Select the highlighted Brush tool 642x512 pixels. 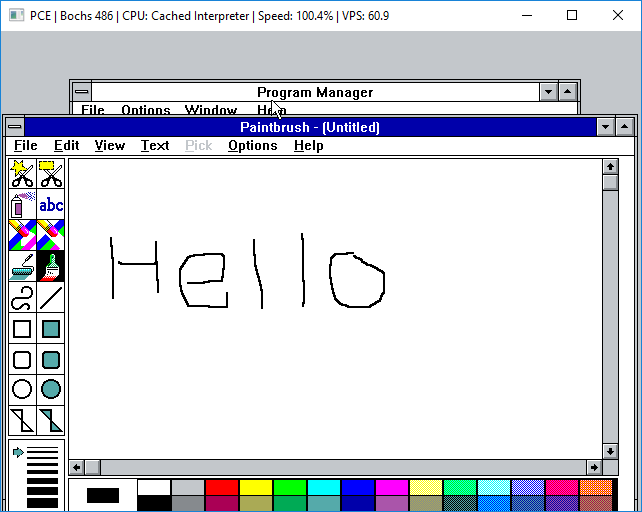click(51, 266)
